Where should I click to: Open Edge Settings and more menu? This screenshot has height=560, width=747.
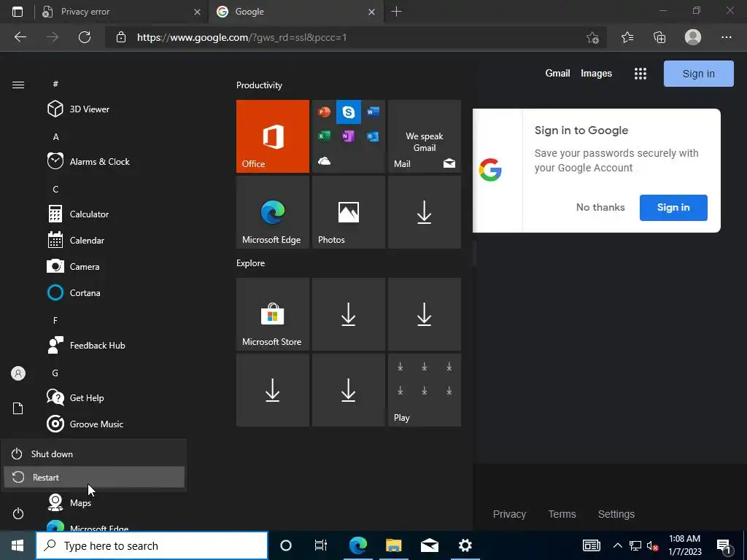(x=726, y=37)
